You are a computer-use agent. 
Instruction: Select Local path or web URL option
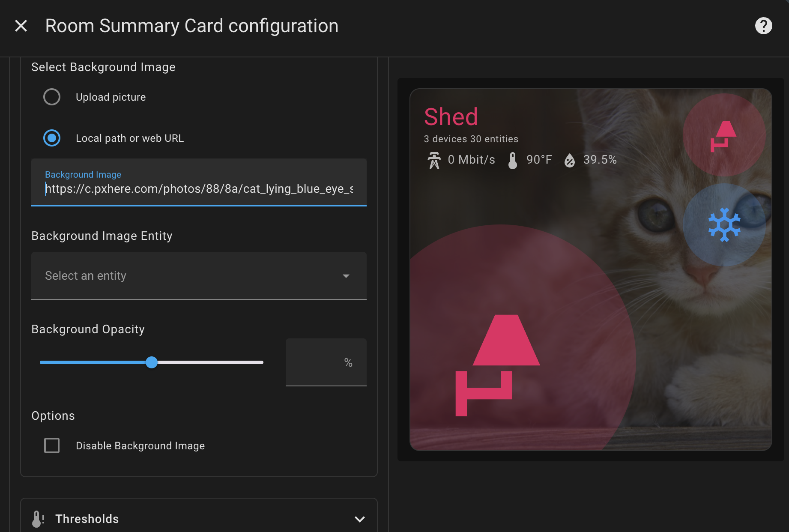click(x=52, y=138)
